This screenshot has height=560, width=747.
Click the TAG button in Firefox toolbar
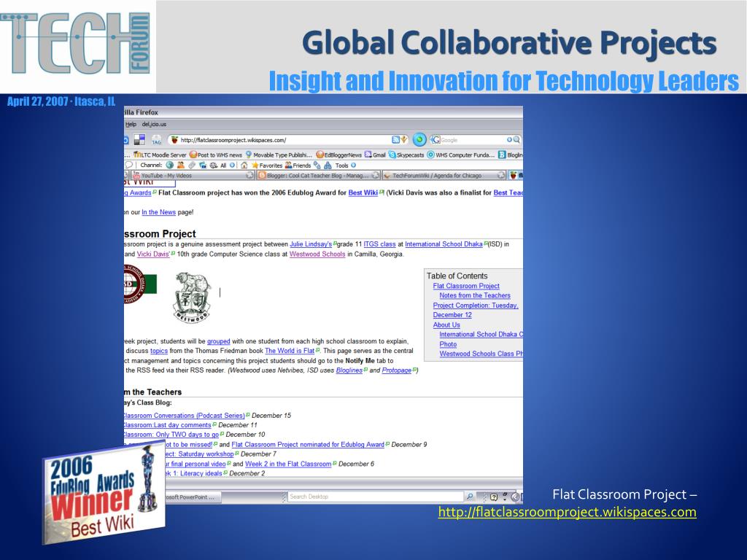click(x=156, y=140)
